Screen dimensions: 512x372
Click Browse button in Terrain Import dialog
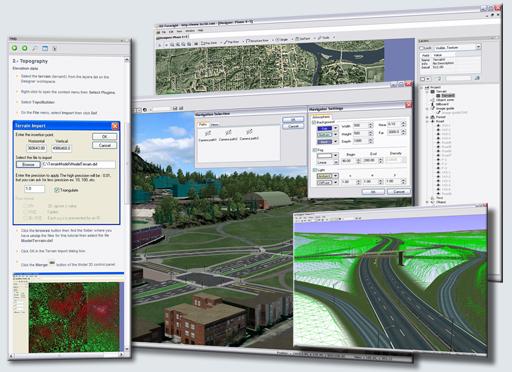(x=28, y=164)
